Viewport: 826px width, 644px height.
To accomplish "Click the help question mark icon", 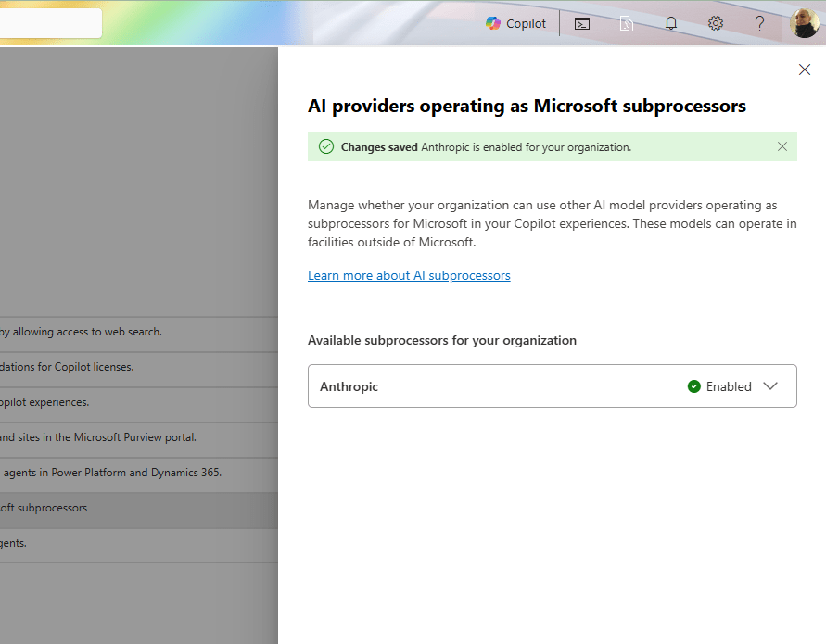I will coord(759,23).
